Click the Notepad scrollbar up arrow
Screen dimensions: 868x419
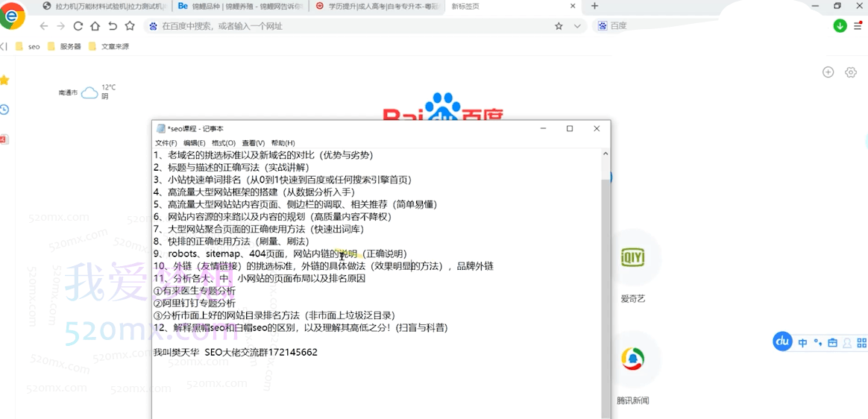coord(606,154)
